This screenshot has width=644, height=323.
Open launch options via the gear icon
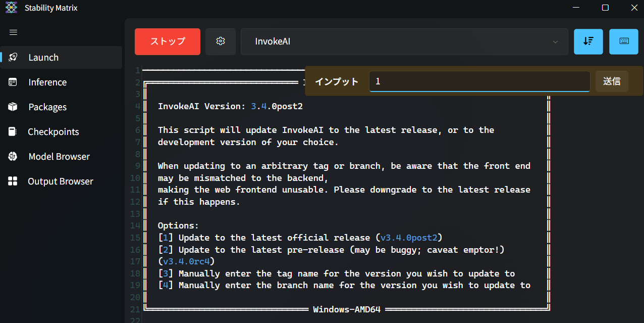tap(220, 41)
